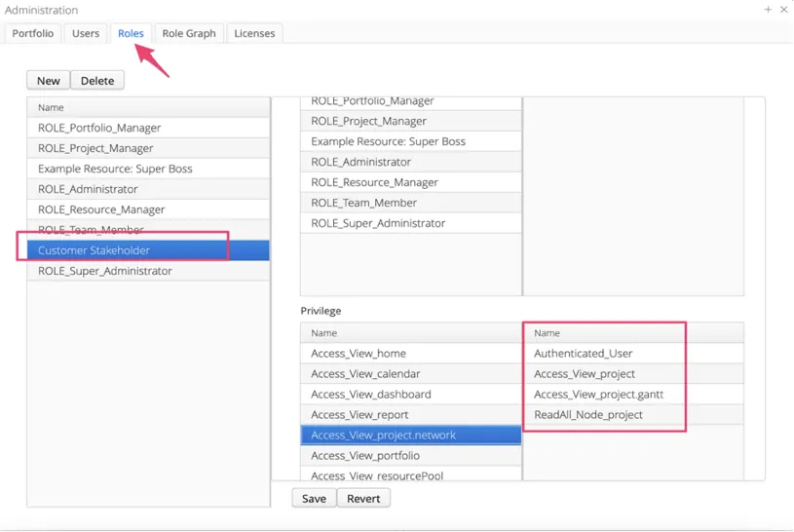Select Access_View_report privilege
The height and width of the screenshot is (532, 794).
point(411,415)
